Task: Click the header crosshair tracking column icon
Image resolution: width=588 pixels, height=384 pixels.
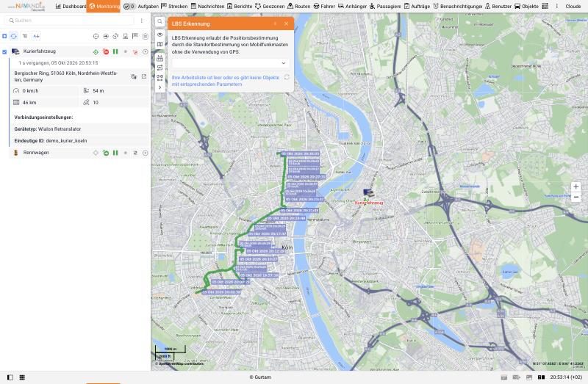Action: point(96,36)
